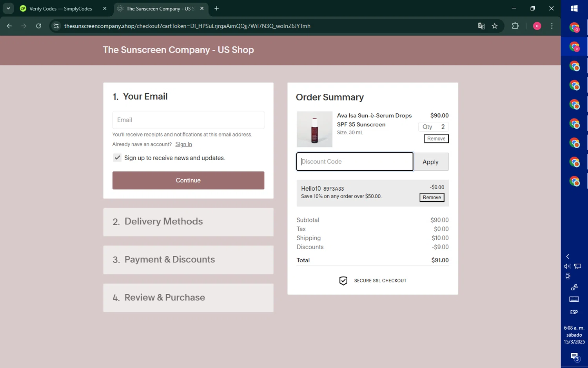Open the notification center icon
The width and height of the screenshot is (588, 368).
point(575,357)
